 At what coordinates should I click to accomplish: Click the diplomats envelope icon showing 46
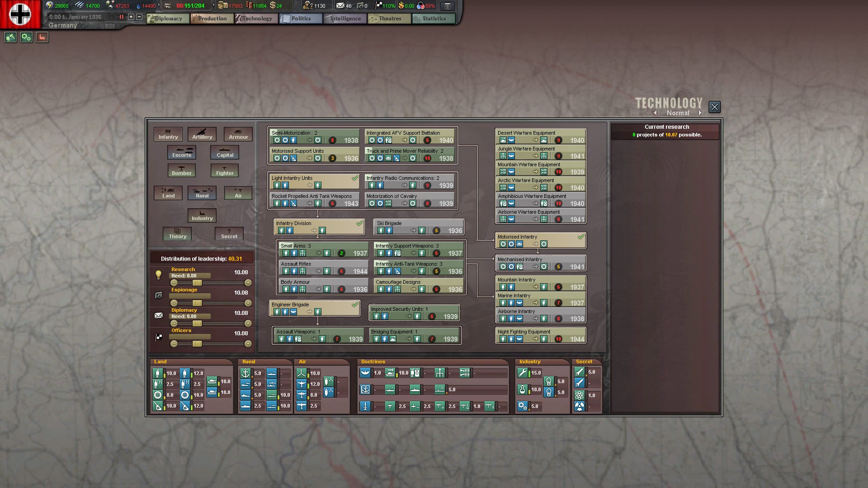coord(340,6)
